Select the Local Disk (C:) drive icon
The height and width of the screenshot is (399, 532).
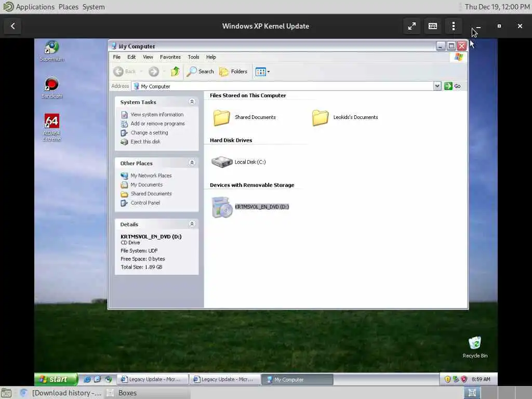pos(221,162)
